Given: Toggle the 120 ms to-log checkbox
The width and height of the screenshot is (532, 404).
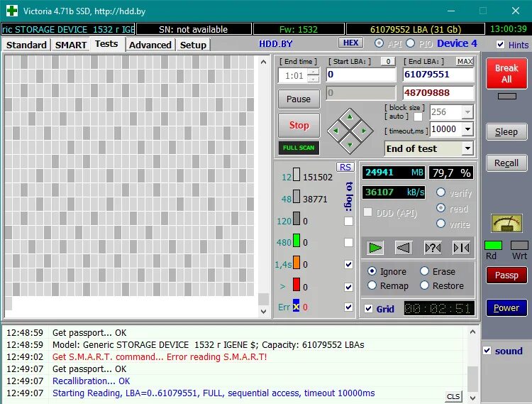Looking at the screenshot, I should (348, 222).
